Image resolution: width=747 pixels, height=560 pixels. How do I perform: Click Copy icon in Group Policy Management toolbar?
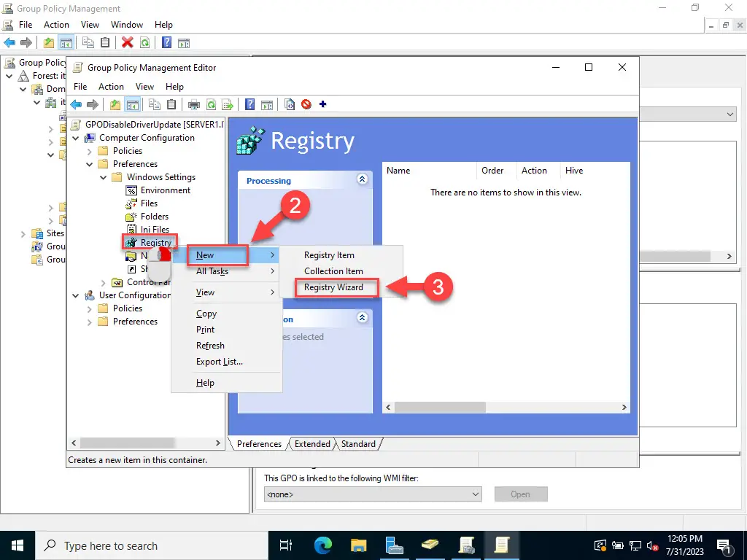pos(88,42)
